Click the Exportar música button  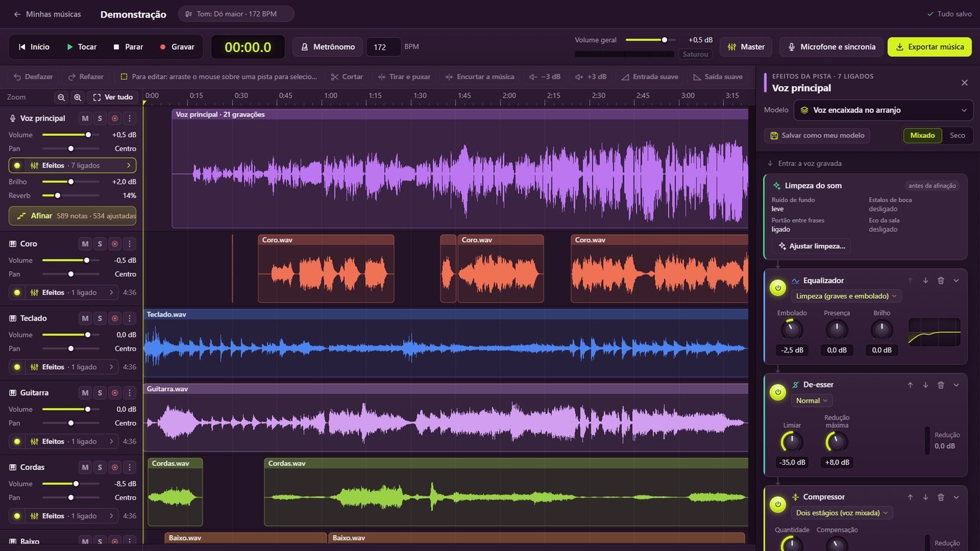(929, 47)
